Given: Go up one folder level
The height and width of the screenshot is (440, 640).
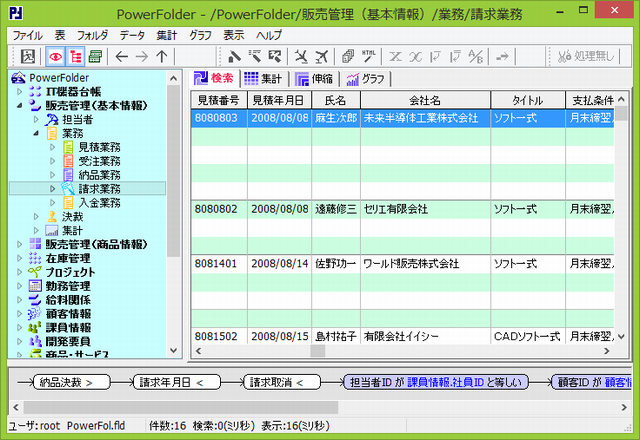Looking at the screenshot, I should click(162, 56).
